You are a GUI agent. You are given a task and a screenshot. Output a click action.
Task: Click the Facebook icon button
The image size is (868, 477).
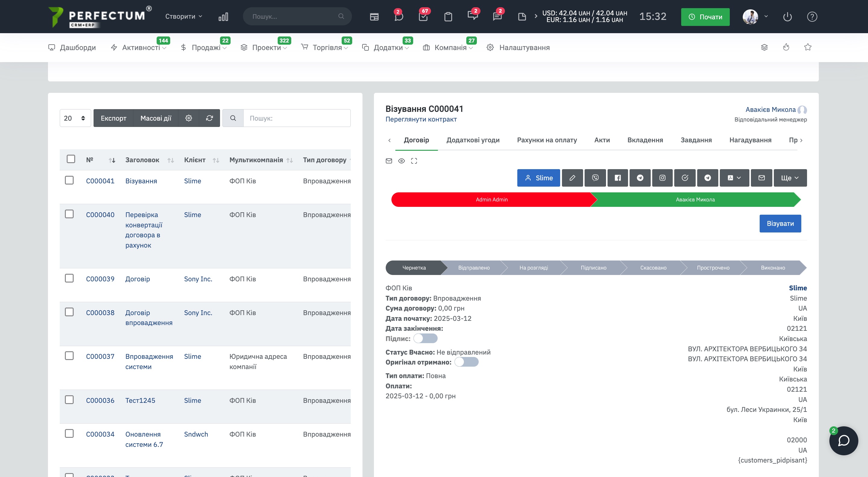[617, 178]
